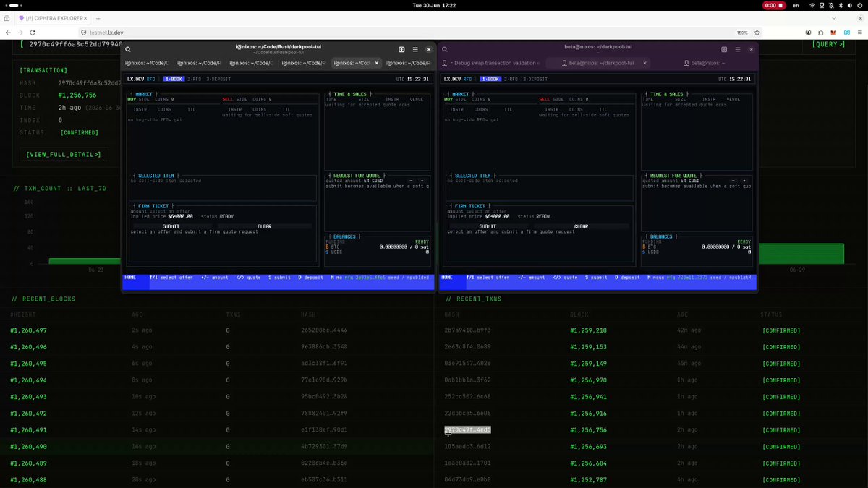This screenshot has width=868, height=488.
Task: Open the list-all-tabs dropdown in browser
Action: click(835, 17)
